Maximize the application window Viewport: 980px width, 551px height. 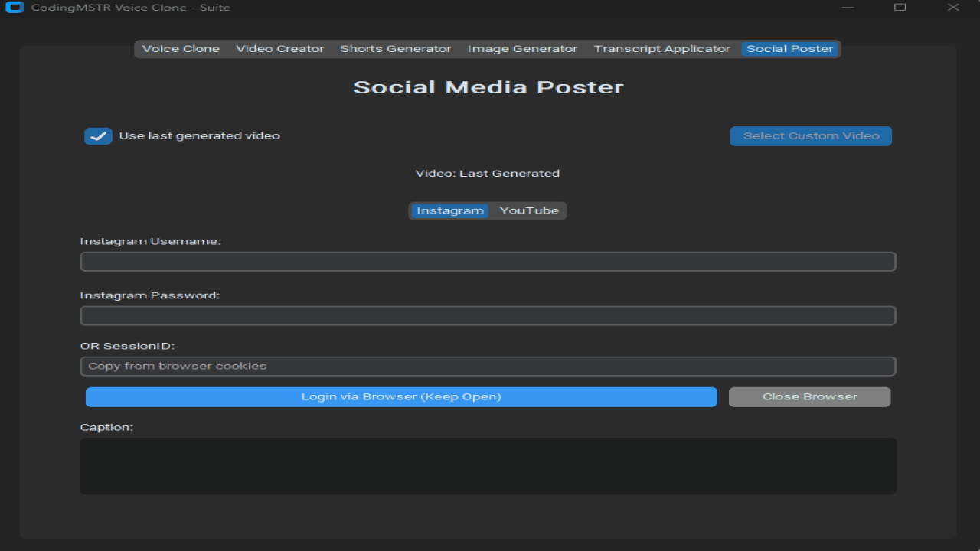coord(900,8)
